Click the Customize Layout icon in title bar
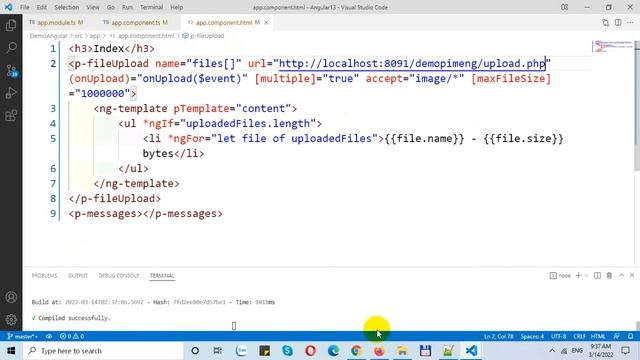This screenshot has width=640, height=360. 564,7
